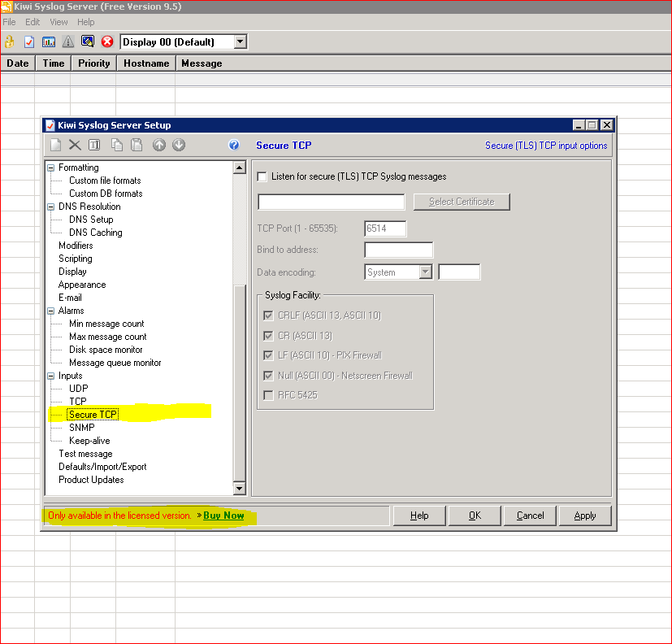Enable Listen for secure TLS TCP messages
The width and height of the screenshot is (672, 644).
tap(262, 176)
